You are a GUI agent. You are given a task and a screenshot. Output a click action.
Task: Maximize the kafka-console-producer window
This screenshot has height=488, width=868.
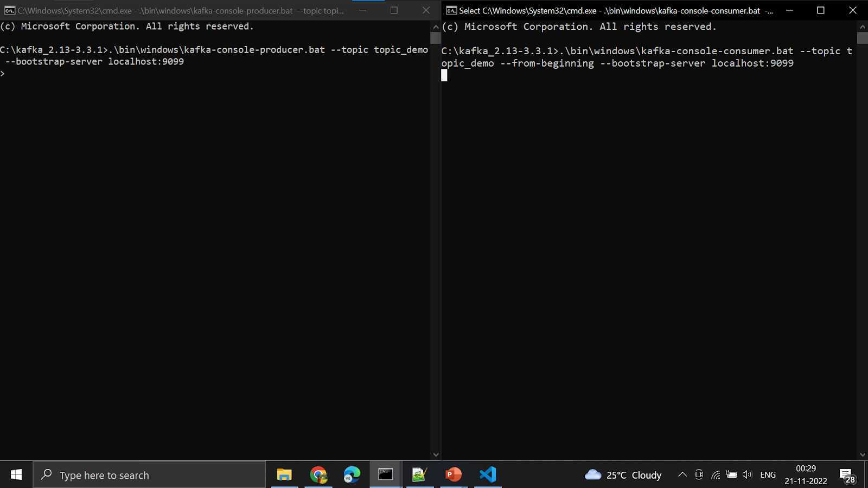(x=394, y=10)
